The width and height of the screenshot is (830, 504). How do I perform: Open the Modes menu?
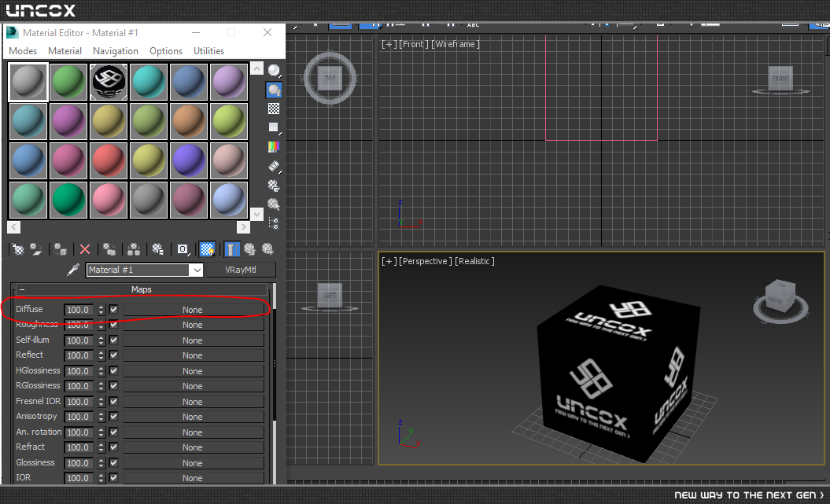23,51
